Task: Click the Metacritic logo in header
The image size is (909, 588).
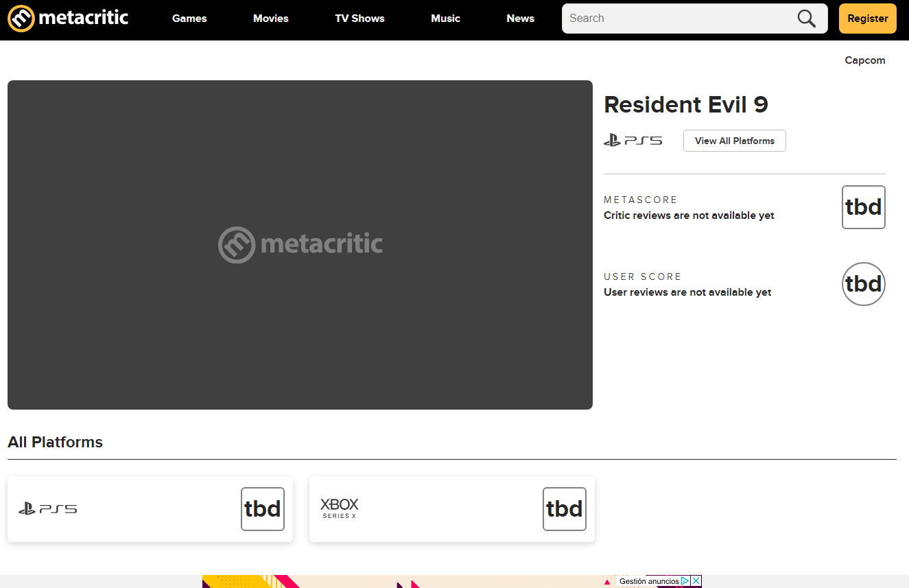Action: tap(68, 18)
